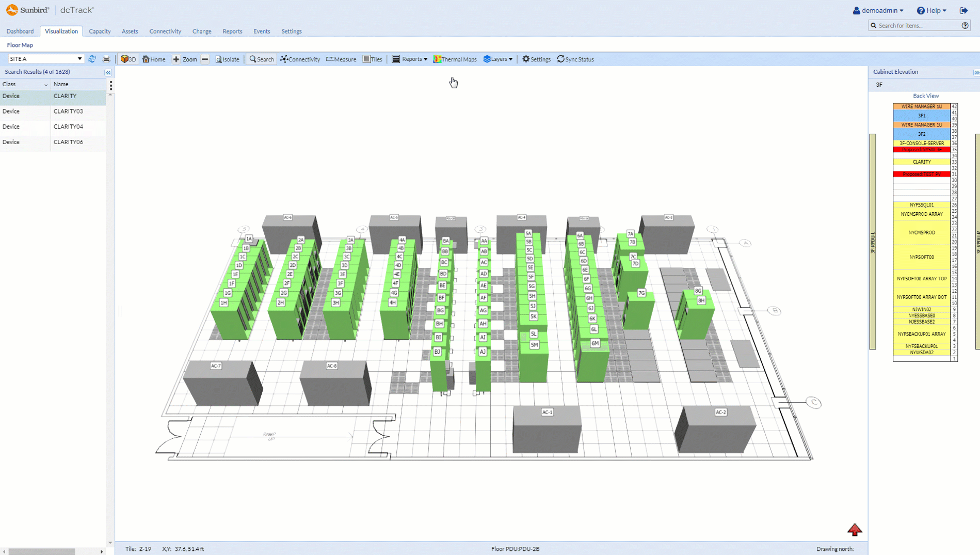Select the Connectivity tool in toolbar

(x=300, y=59)
